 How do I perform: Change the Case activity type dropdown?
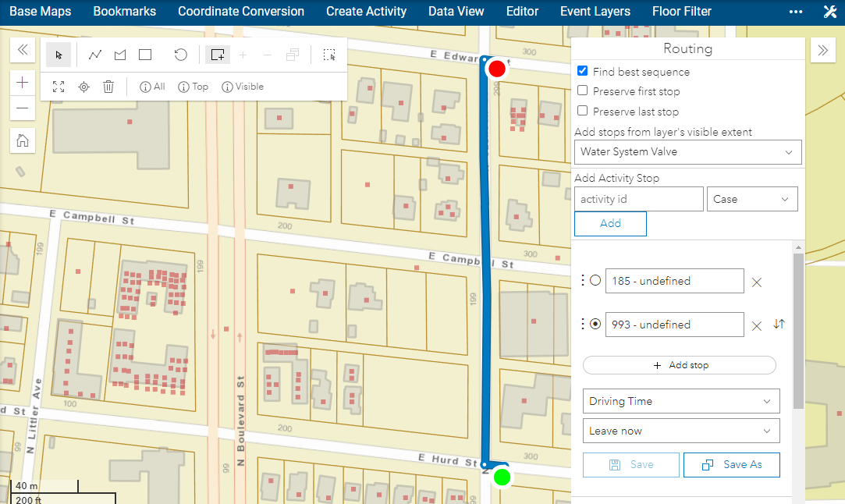click(x=751, y=199)
